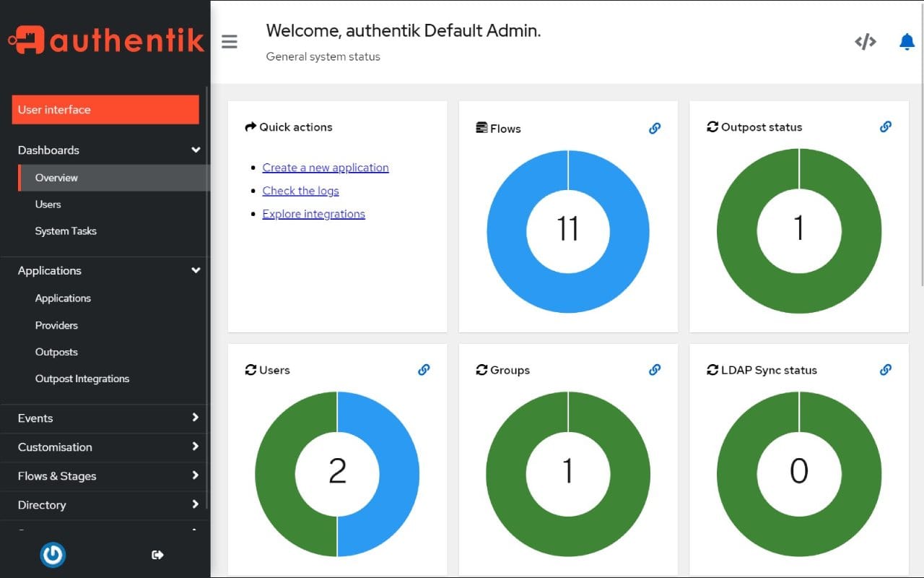Click the power icon in the sidebar footer
Screen dimensions: 924x578
53,555
